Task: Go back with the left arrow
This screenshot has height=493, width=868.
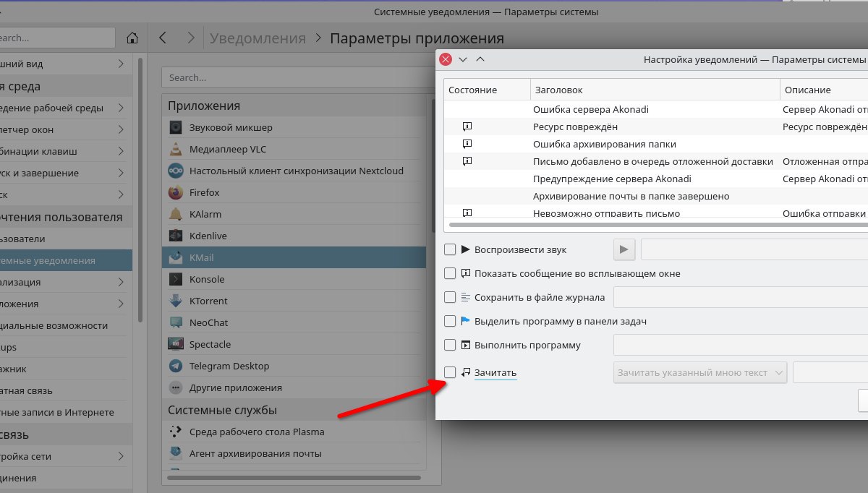Action: pyautogui.click(x=163, y=38)
